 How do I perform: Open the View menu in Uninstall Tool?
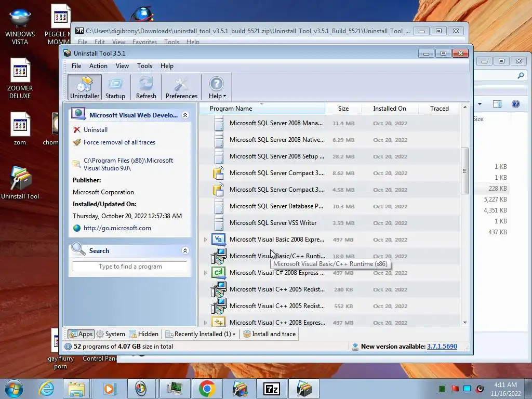[122, 66]
